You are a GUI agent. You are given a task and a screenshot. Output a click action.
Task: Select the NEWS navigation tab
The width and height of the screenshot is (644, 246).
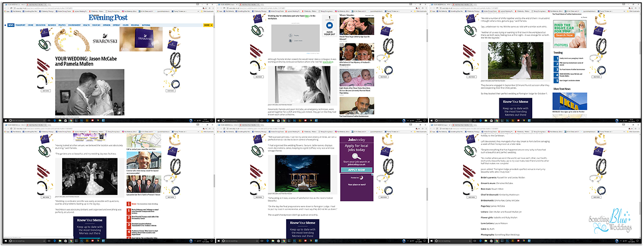(10, 25)
